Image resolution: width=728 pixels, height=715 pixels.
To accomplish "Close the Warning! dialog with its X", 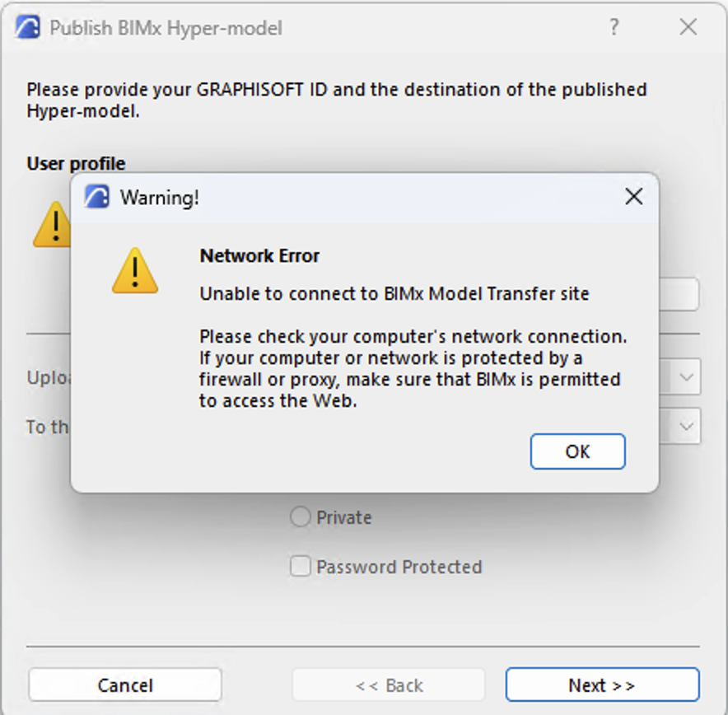I will coord(634,197).
